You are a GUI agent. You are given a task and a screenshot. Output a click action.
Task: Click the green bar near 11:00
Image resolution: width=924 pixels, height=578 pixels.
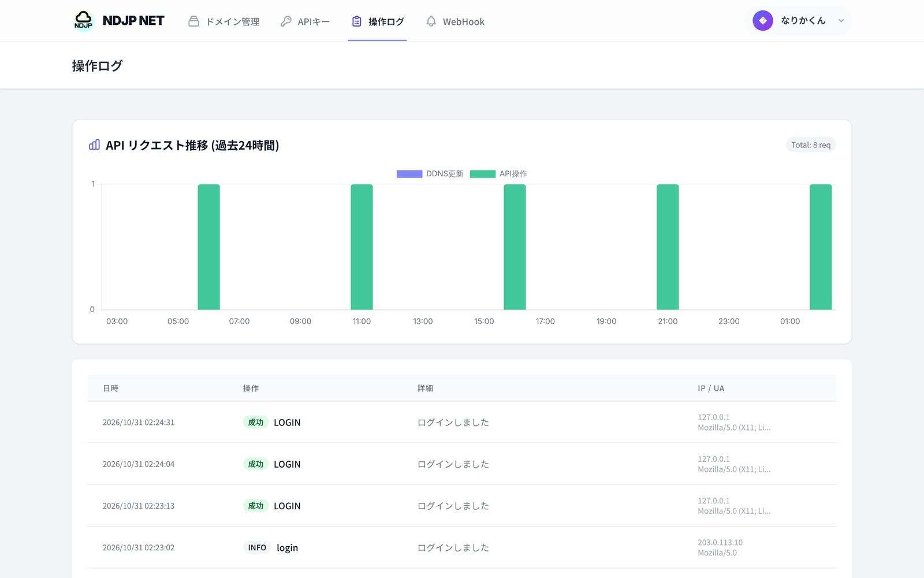[362, 247]
